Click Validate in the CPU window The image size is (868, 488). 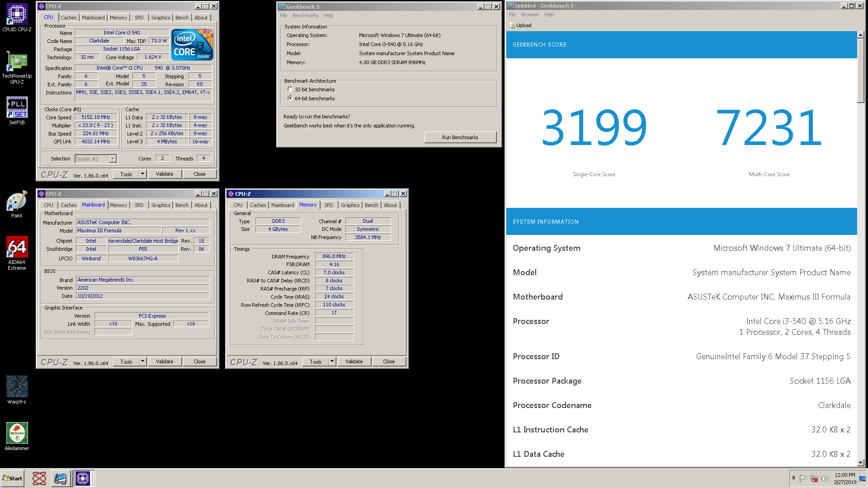[165, 174]
